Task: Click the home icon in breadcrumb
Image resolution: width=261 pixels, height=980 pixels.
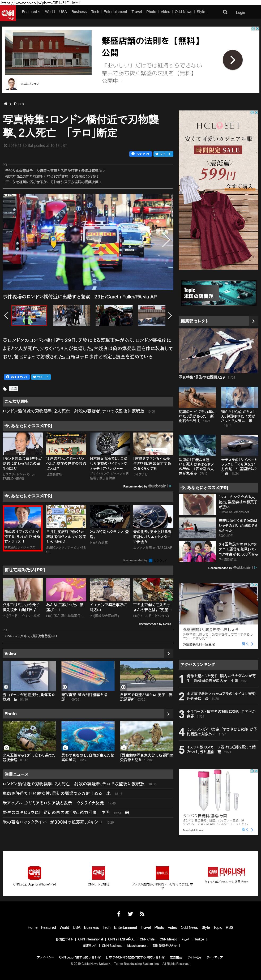Action: [6, 104]
